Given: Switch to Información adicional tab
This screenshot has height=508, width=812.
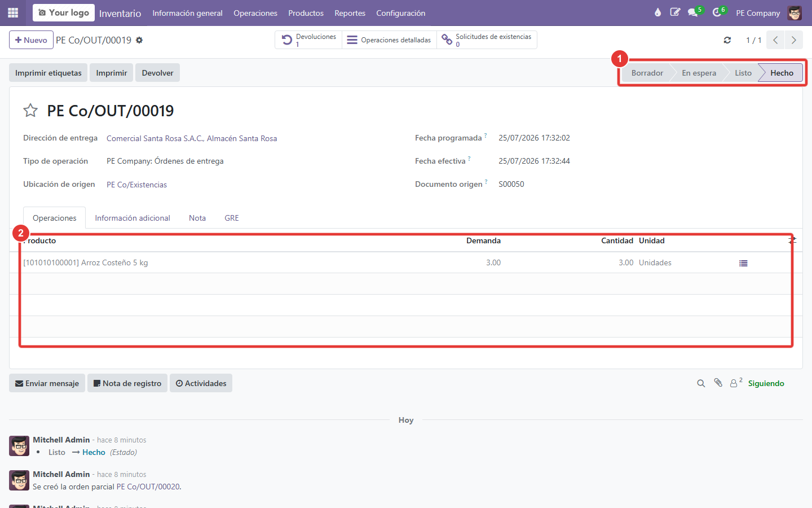Looking at the screenshot, I should [x=133, y=218].
